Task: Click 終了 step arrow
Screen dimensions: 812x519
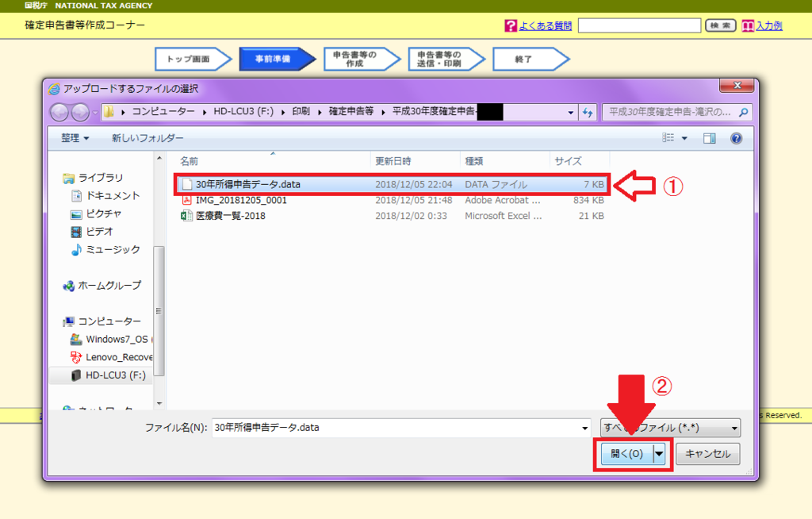Action: [530, 59]
